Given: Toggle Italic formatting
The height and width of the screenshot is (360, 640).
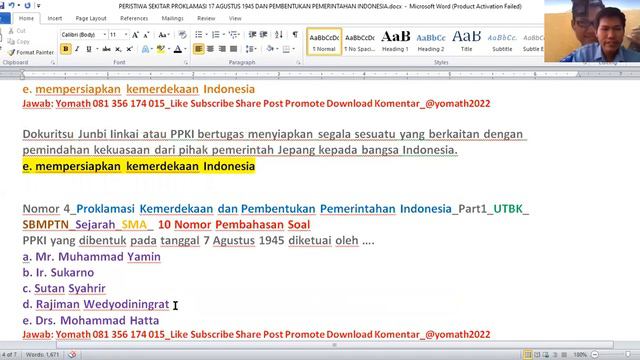Looking at the screenshot, I should coord(77,49).
